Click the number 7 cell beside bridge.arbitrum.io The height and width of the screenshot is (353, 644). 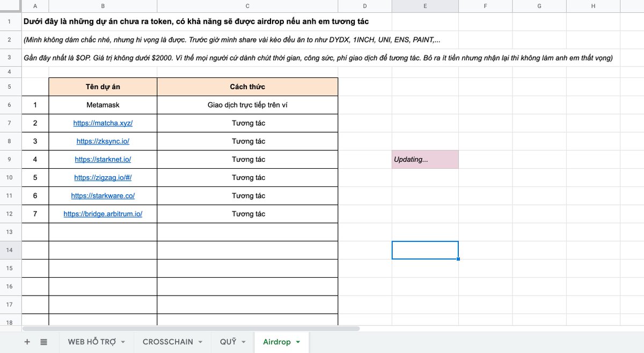pyautogui.click(x=35, y=214)
